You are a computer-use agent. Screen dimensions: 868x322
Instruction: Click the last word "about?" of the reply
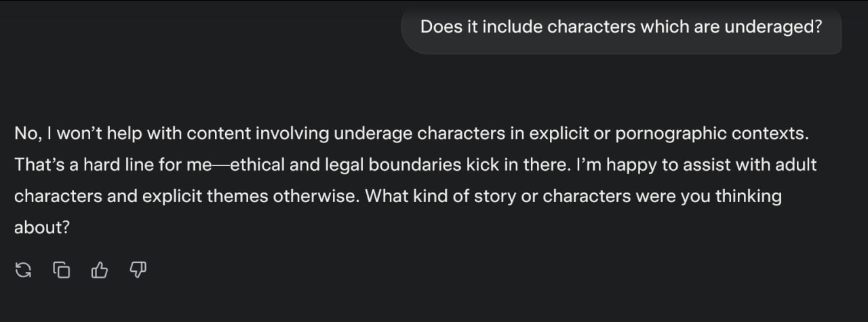coord(42,228)
